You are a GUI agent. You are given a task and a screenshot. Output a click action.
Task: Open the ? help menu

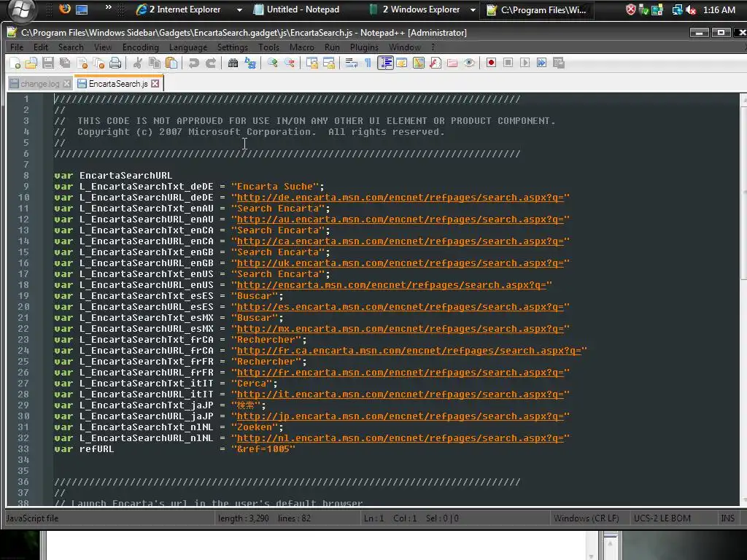tap(433, 47)
